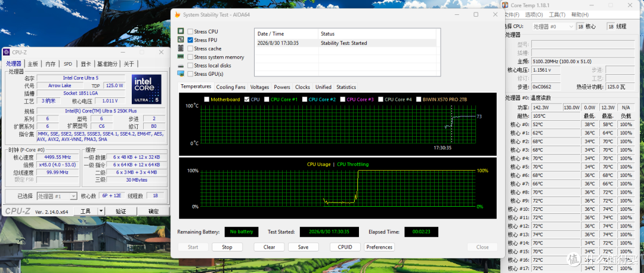
Task: Expand the tools dropdown arrow in CPU-Z
Action: pos(101,211)
